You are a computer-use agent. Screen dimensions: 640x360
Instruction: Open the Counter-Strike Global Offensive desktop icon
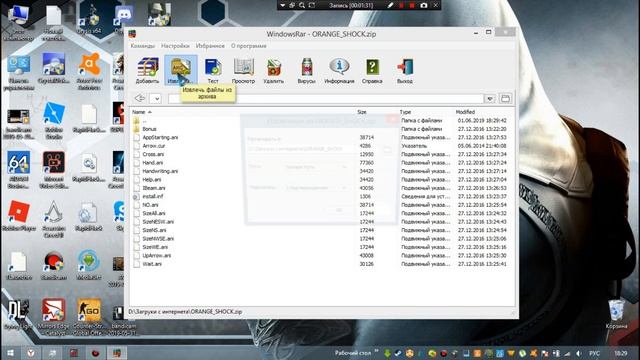click(89, 317)
